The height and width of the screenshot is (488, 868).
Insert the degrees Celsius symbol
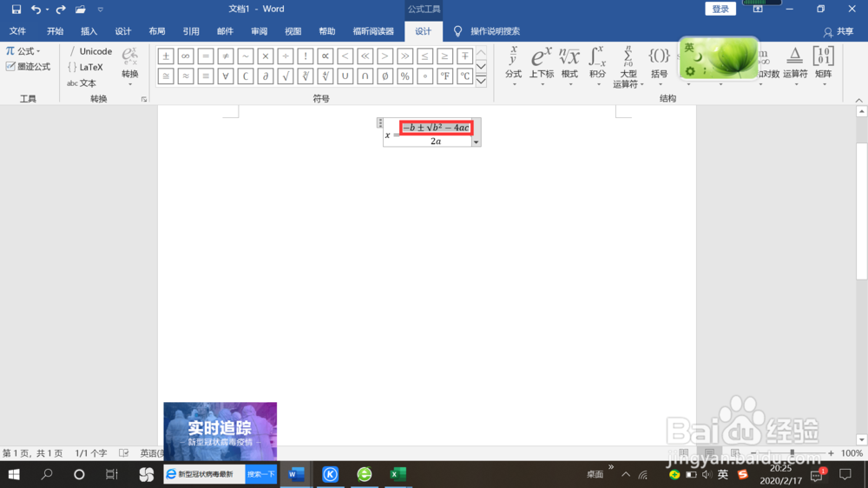click(x=464, y=76)
